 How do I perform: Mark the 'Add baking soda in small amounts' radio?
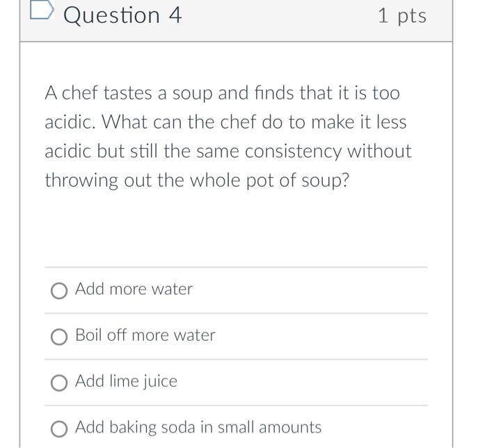[x=59, y=429]
